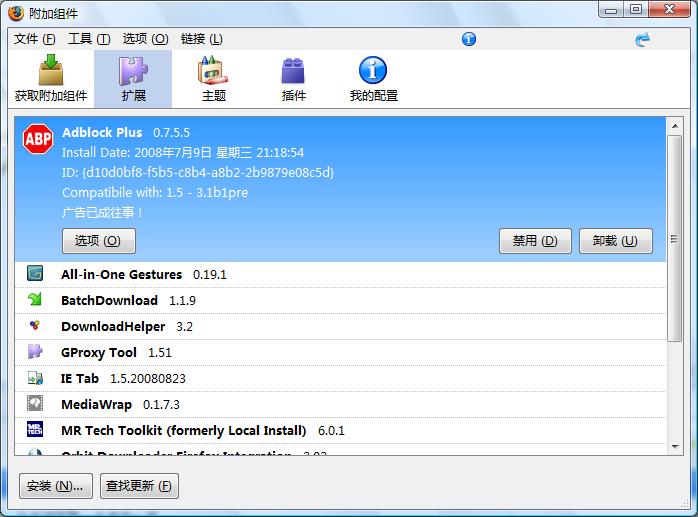Open the 选项 (O) menu in menu bar

[x=146, y=39]
